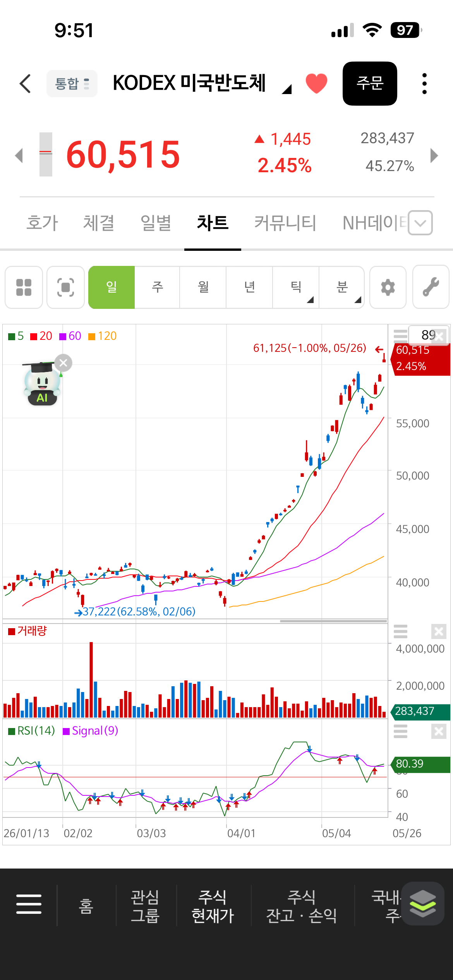Switch to the 일별 tab

(156, 223)
